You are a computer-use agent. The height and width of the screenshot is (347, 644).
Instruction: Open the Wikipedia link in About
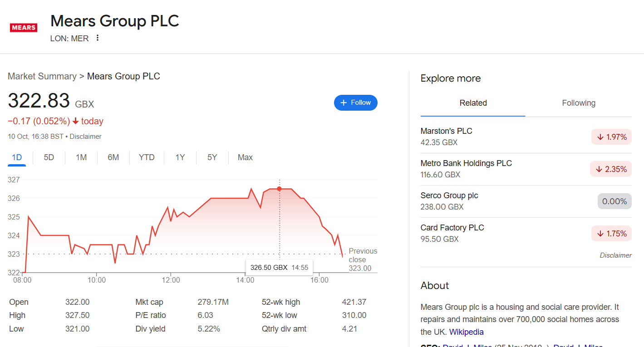466,332
